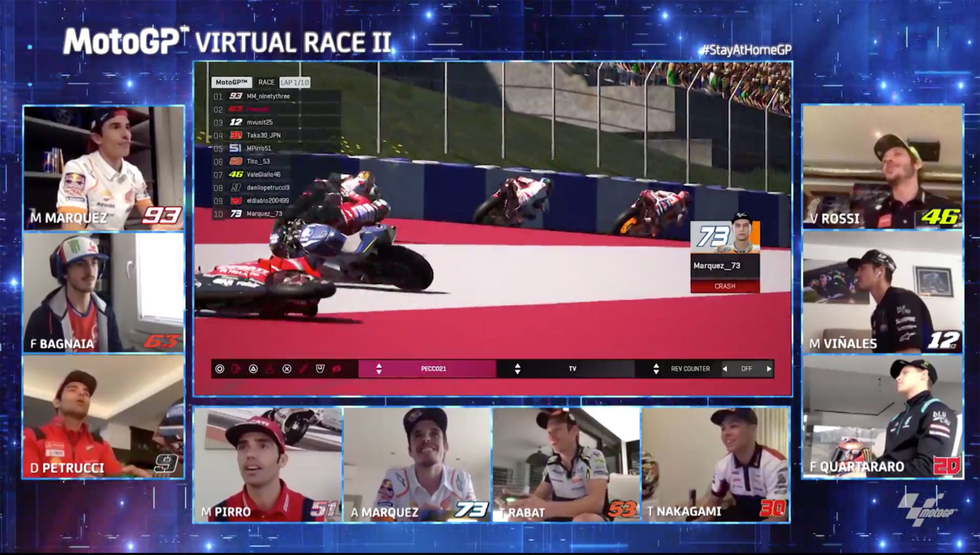Toggle rev counter with left arrow
This screenshot has height=555, width=980.
725,369
